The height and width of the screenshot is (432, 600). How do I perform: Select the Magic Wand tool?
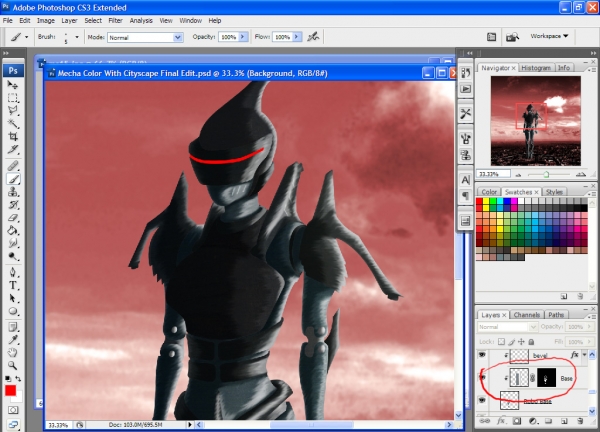click(x=13, y=123)
